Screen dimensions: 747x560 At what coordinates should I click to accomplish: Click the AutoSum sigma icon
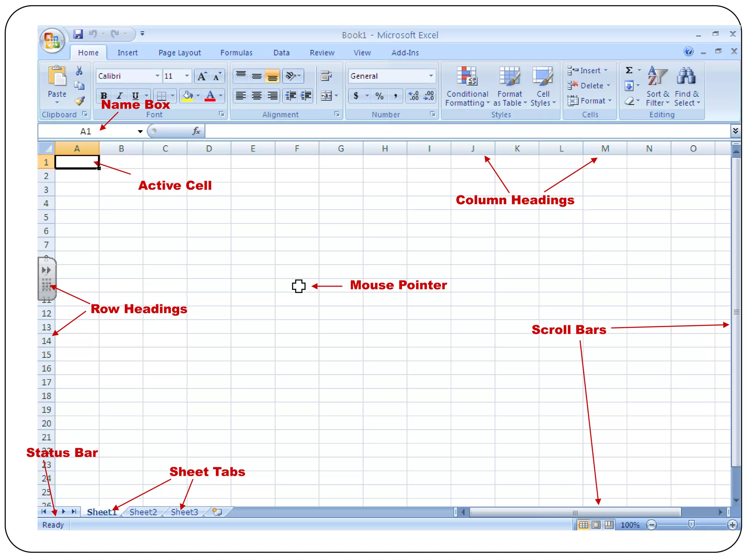point(629,70)
